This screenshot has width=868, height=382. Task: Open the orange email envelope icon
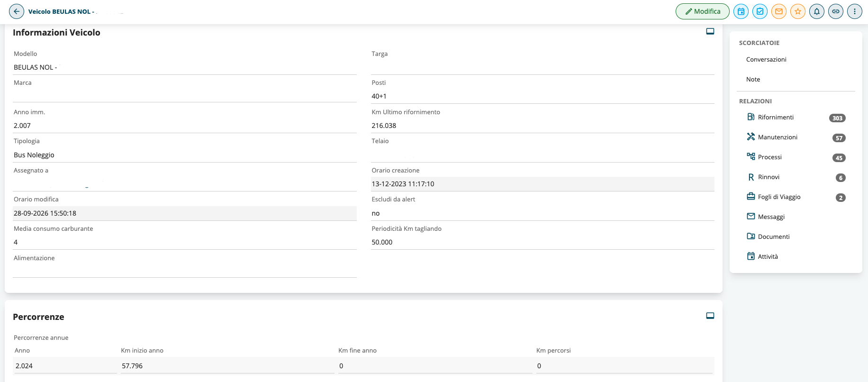coord(779,11)
